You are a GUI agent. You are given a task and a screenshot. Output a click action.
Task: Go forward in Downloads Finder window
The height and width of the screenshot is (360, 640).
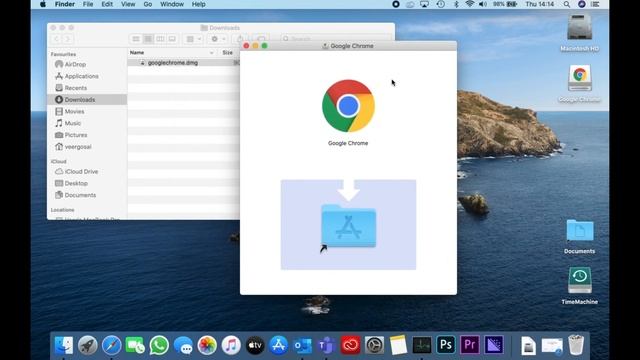(x=68, y=39)
